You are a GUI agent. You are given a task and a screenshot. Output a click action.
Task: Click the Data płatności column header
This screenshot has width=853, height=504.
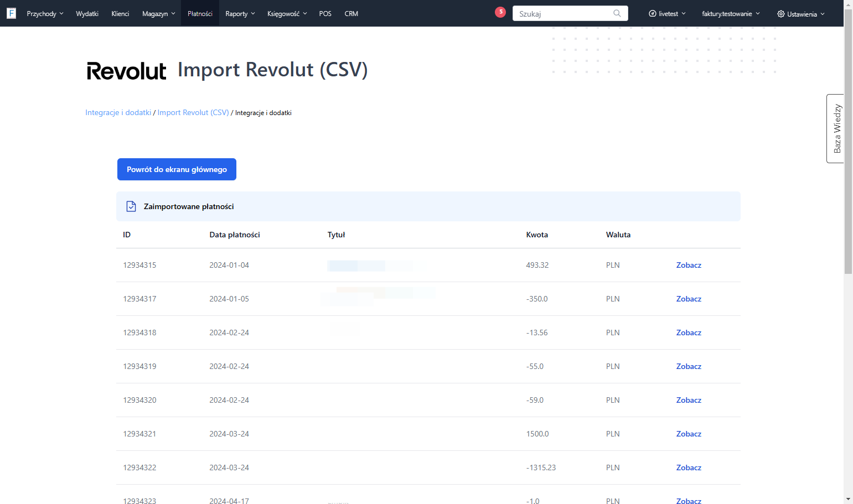[x=235, y=235]
